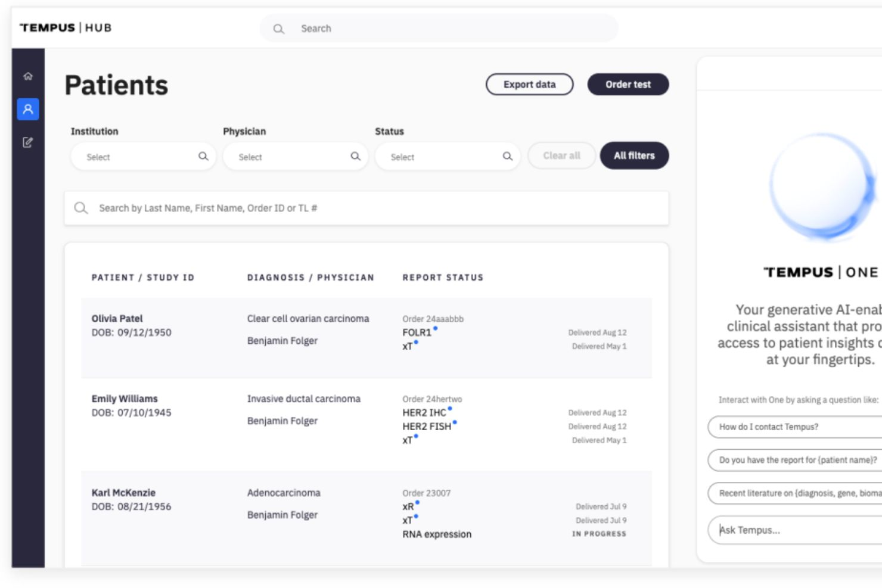Click Order 24aaabbb label

coord(433,319)
